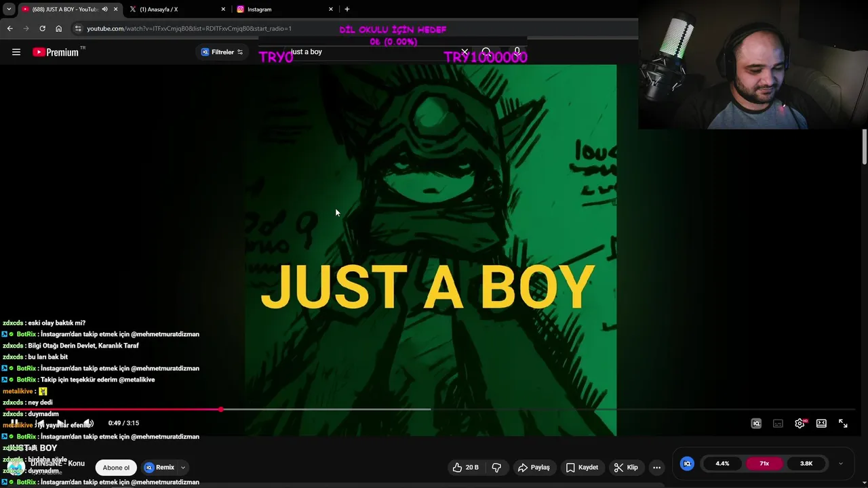Image resolution: width=868 pixels, height=488 pixels.
Task: Share the video via Paylaş
Action: (534, 467)
